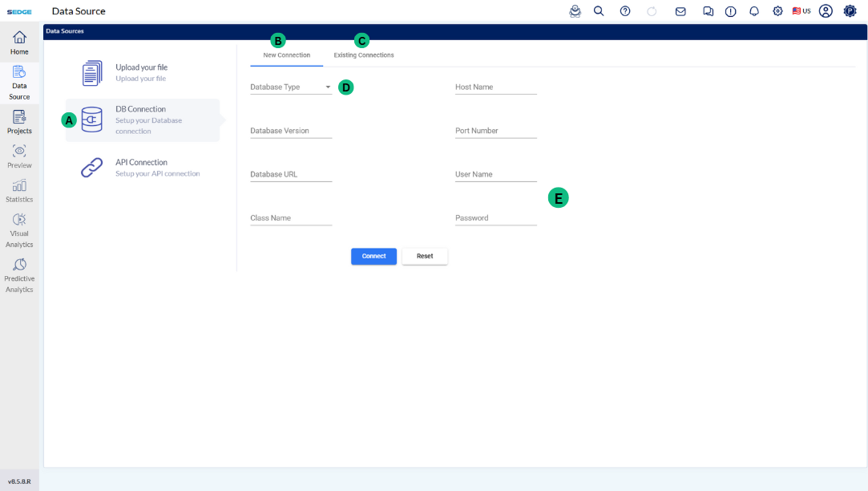Select the New Connection tab

click(x=286, y=55)
